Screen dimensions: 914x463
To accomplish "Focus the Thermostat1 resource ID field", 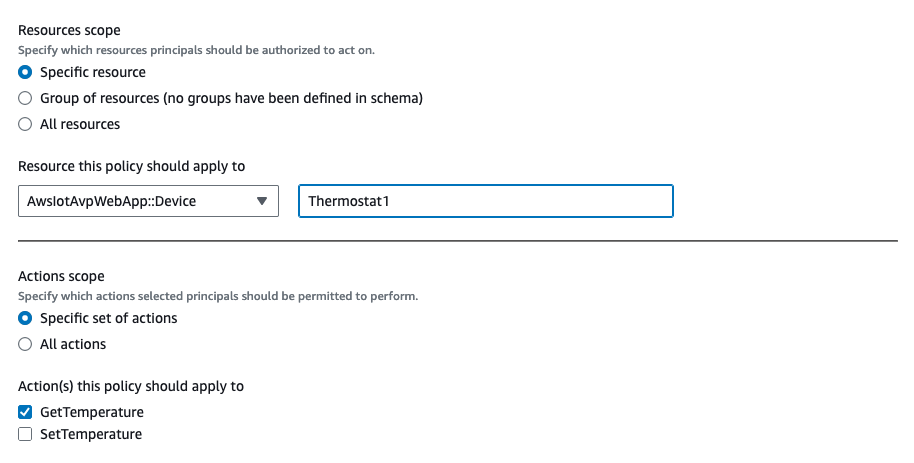I will [x=485, y=201].
